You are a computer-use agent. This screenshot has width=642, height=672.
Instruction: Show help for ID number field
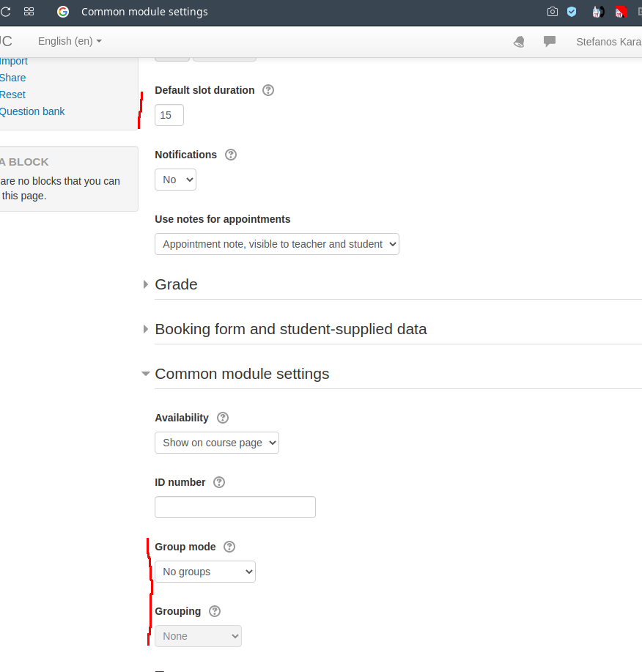coord(219,482)
